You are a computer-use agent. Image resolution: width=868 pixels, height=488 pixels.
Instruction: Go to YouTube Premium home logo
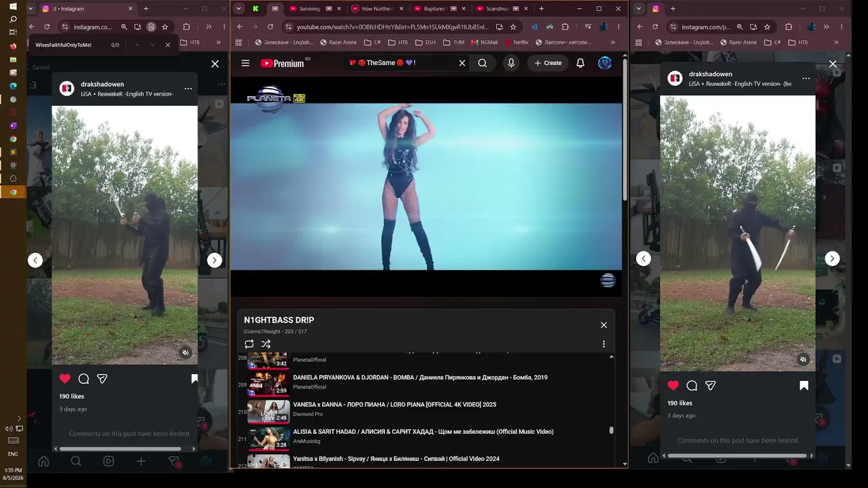[x=282, y=63]
